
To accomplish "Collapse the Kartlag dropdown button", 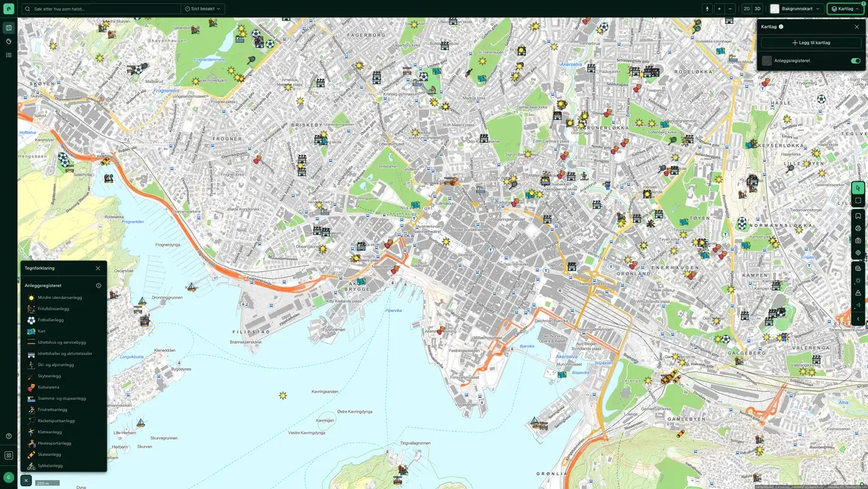I will (846, 9).
